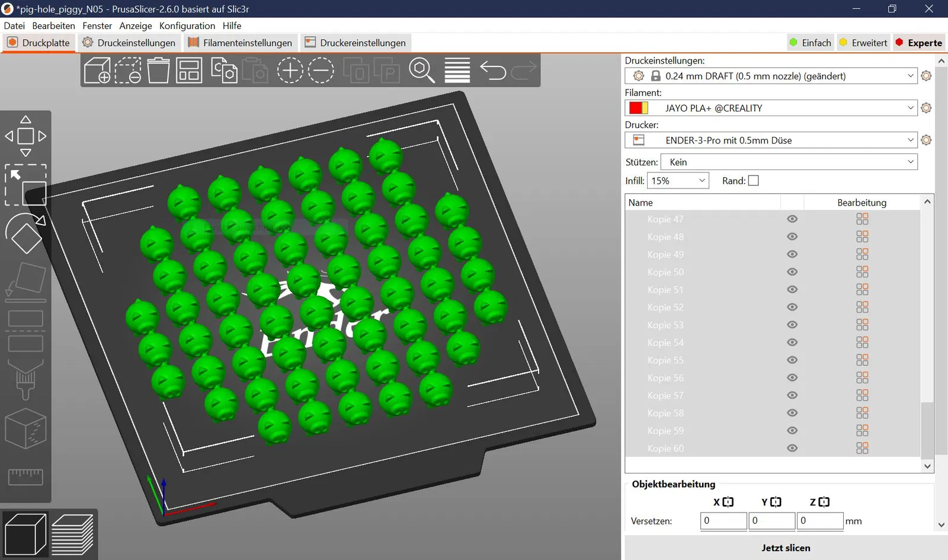Viewport: 948px width, 560px height.
Task: Select the Seam painting cube tool
Action: 25,428
